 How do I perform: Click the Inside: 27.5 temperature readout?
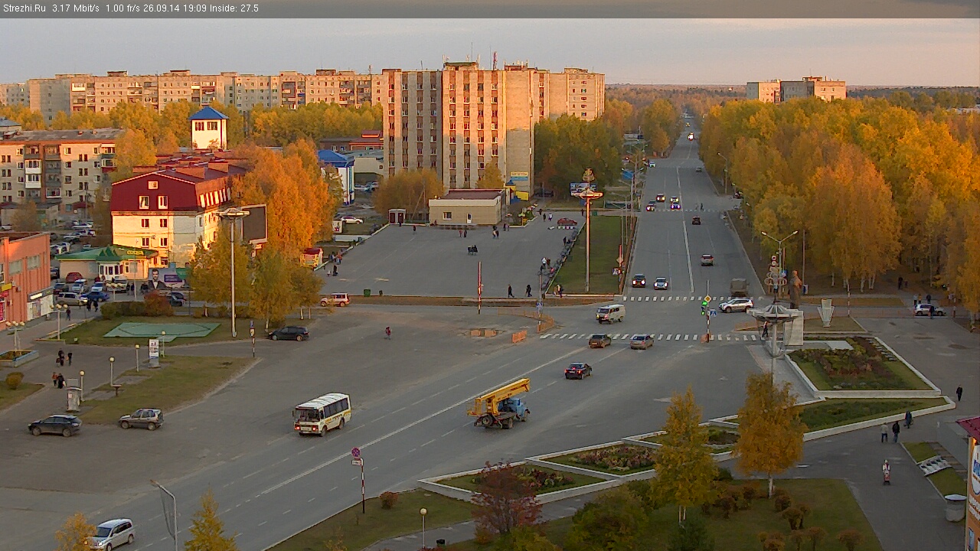[233, 8]
